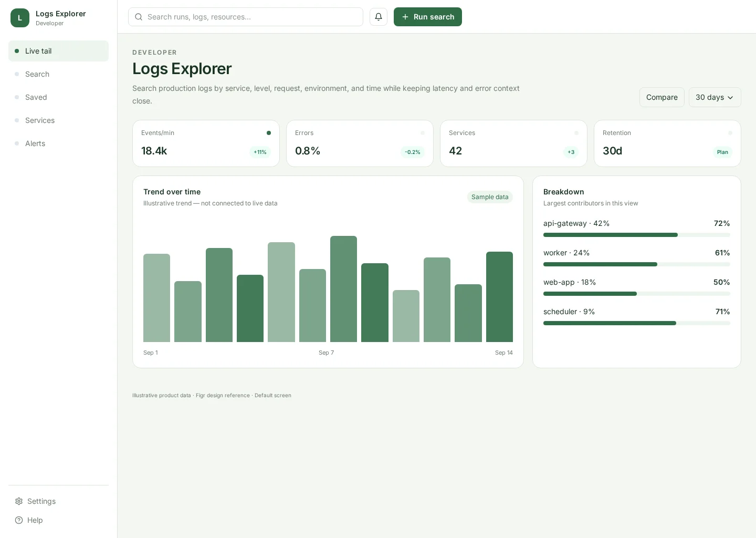
Task: Select the Events/min metric card
Action: (x=206, y=143)
